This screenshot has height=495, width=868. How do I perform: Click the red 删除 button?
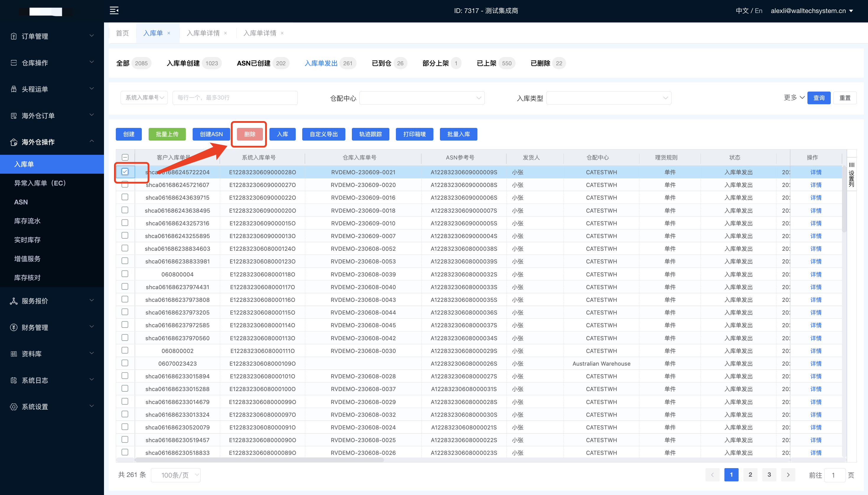click(x=250, y=134)
